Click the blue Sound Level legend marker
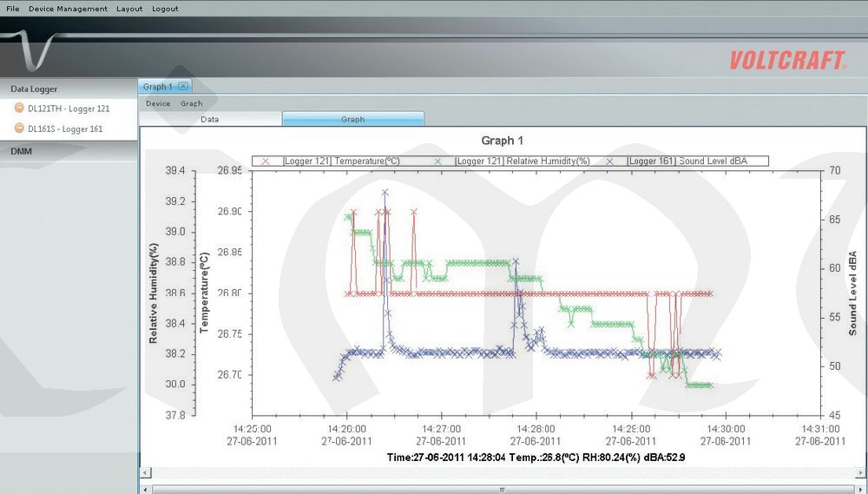The image size is (868, 494). click(x=610, y=161)
